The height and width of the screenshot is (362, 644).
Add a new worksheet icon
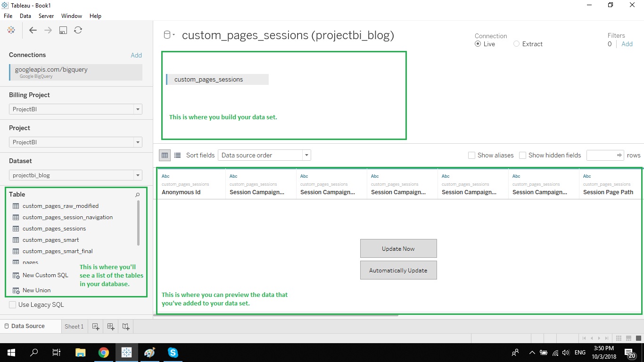click(96, 326)
